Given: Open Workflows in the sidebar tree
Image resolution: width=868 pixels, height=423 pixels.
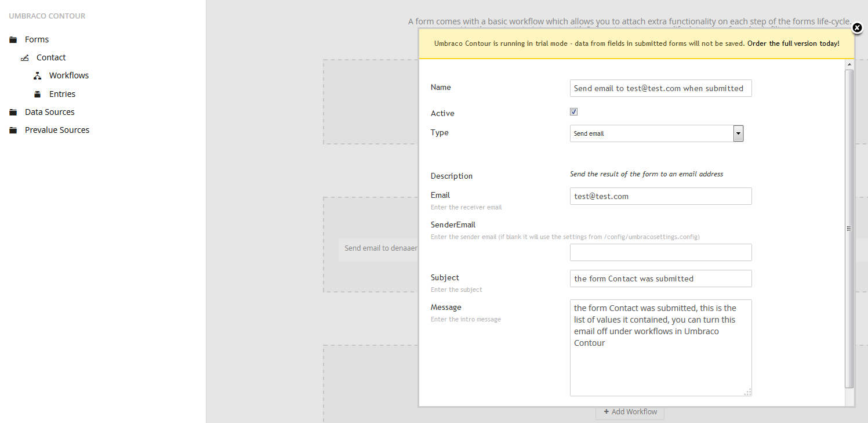Looking at the screenshot, I should click(68, 76).
